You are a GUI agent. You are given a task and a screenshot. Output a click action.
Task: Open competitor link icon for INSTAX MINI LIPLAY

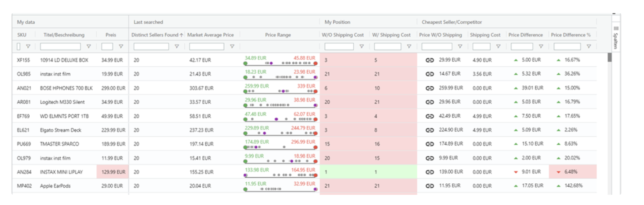(x=430, y=172)
